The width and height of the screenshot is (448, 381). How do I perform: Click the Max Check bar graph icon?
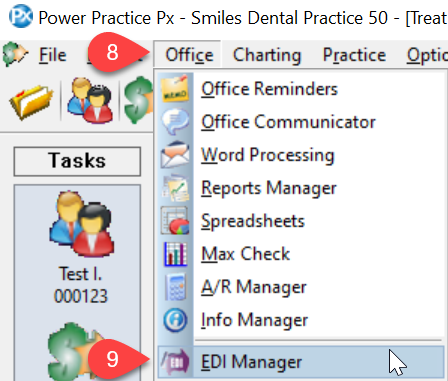click(x=175, y=254)
